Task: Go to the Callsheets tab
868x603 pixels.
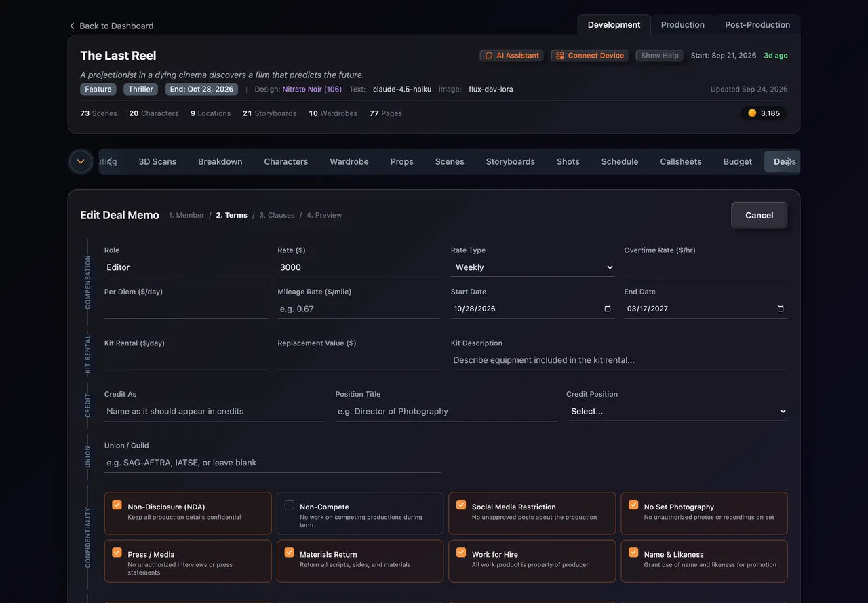Action: pos(680,161)
